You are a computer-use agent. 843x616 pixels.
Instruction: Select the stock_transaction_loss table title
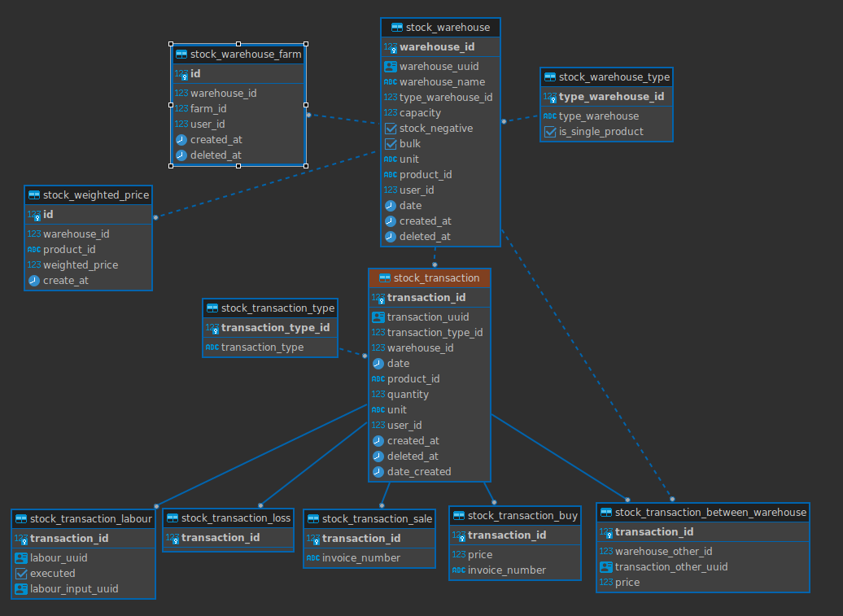(235, 518)
